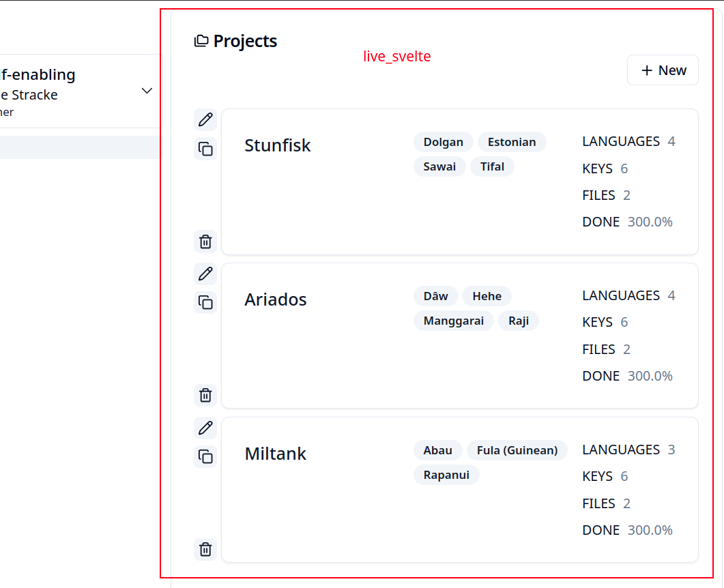Click Stunfisk FILES 2 stat
Screen dimensions: 724x588
(606, 195)
